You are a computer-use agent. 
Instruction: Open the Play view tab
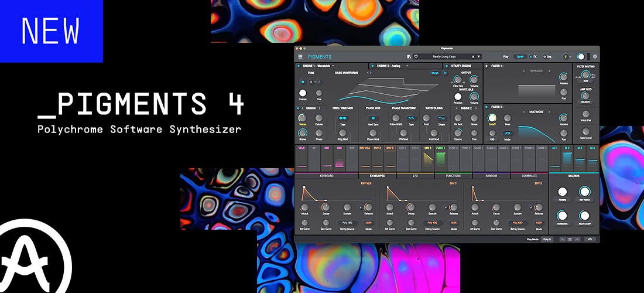[x=506, y=57]
